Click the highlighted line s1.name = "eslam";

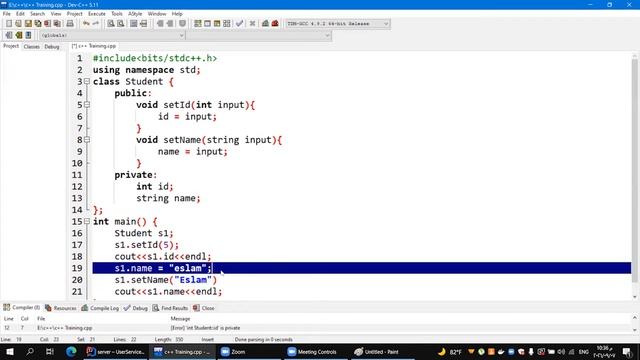coord(362,268)
